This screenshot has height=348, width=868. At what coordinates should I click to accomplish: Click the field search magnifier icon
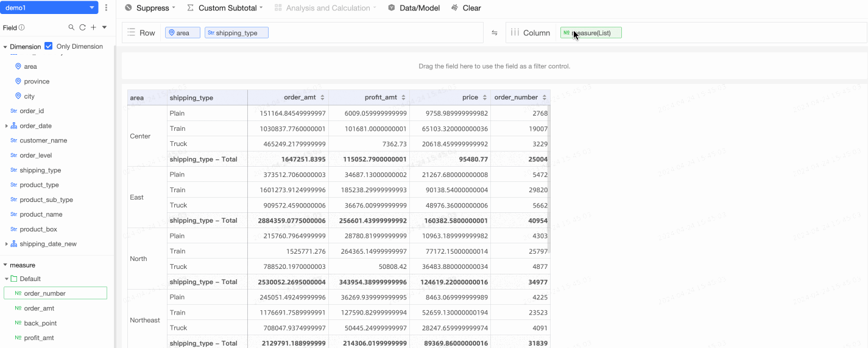pyautogui.click(x=71, y=27)
